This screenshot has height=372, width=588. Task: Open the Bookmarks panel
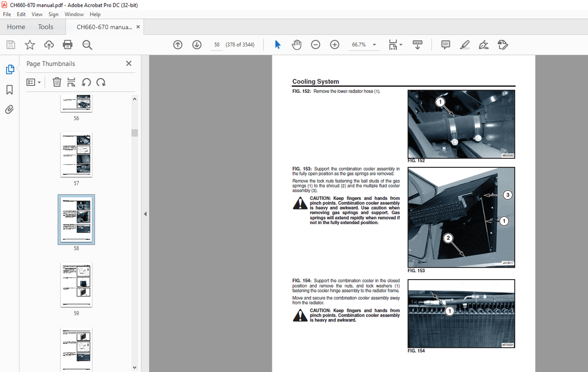click(9, 90)
